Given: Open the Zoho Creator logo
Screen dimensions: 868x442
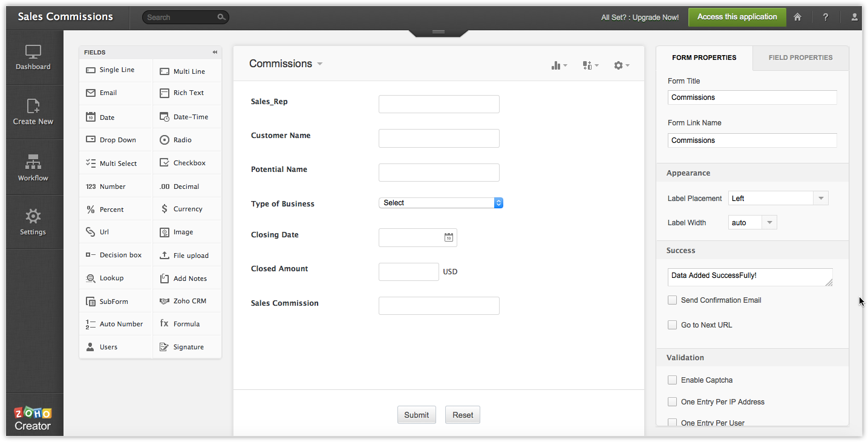Looking at the screenshot, I should tap(33, 418).
